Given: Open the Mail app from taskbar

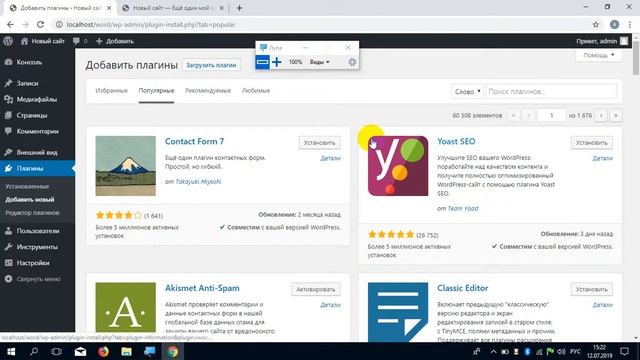Looking at the screenshot, I should tap(80, 351).
